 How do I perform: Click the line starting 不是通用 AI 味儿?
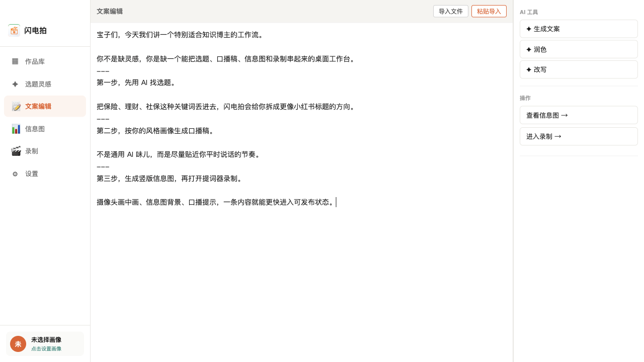pos(179,154)
